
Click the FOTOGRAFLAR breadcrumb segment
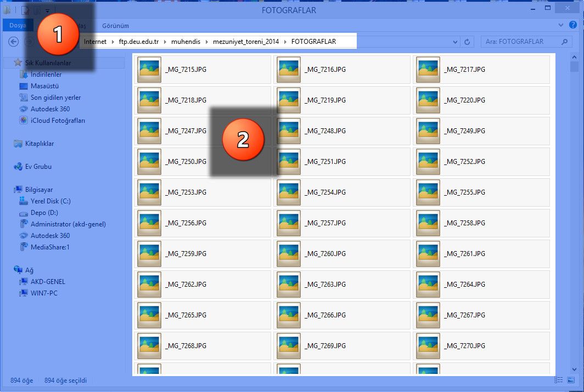point(313,42)
